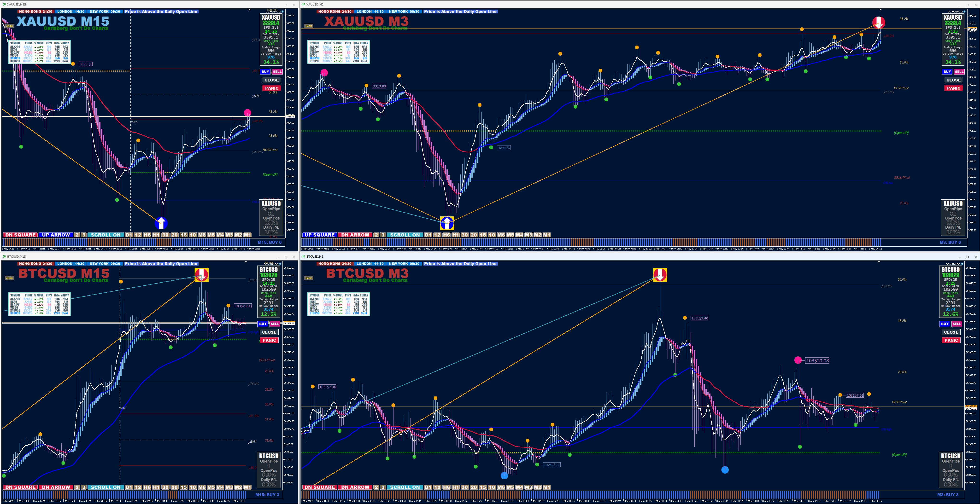Click the down-arrow signal on BTCUSD M15 chart
The width and height of the screenshot is (980, 504).
(201, 275)
